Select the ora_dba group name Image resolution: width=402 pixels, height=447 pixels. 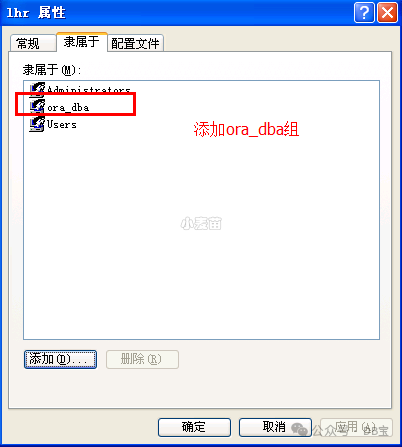click(68, 107)
